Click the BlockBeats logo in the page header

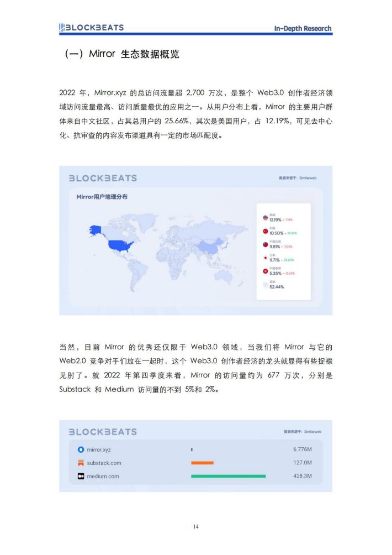point(92,28)
